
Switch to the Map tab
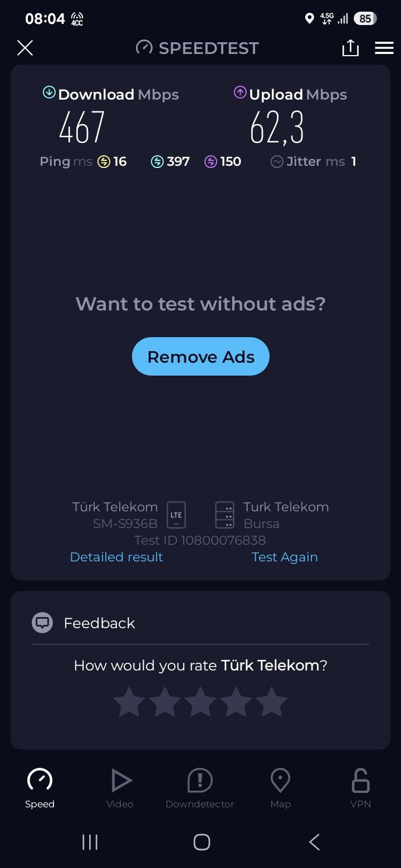[280, 788]
